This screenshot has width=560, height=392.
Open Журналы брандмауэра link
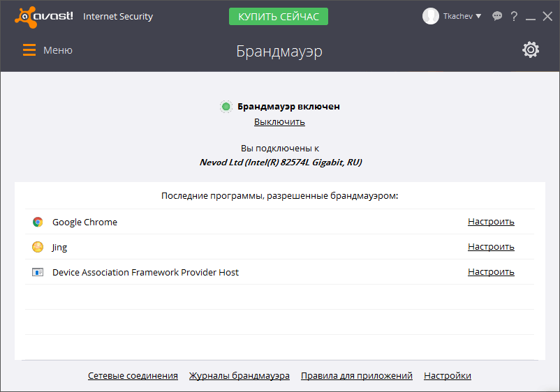240,375
